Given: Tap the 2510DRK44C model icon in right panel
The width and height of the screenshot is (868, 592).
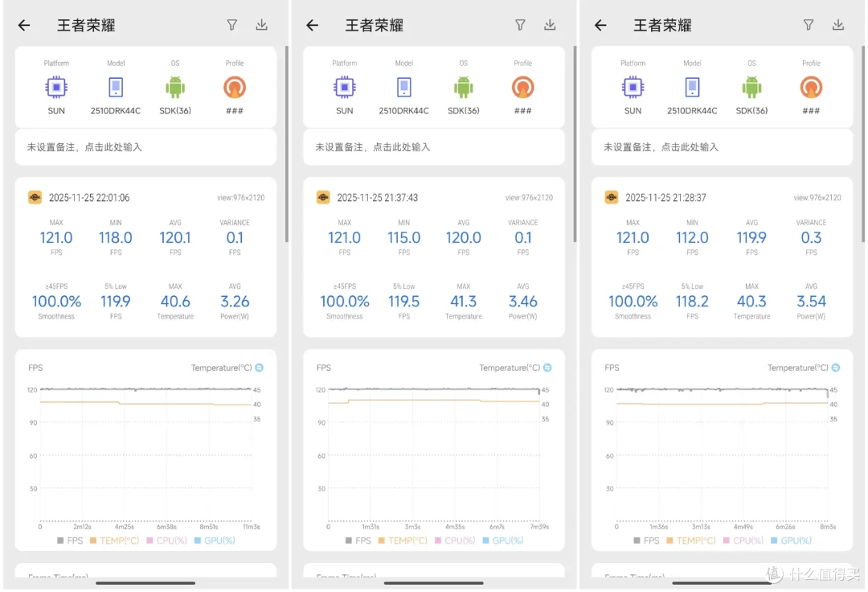Looking at the screenshot, I should pyautogui.click(x=693, y=87).
